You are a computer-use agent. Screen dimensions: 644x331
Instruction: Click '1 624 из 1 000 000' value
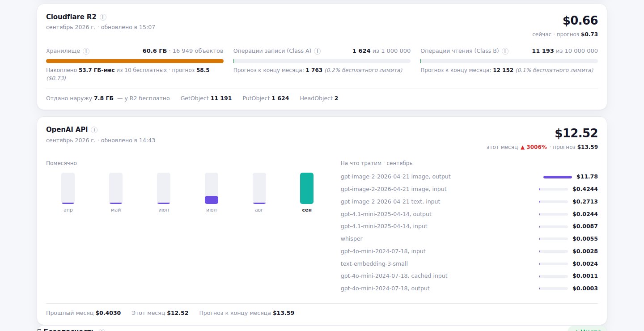pyautogui.click(x=381, y=51)
